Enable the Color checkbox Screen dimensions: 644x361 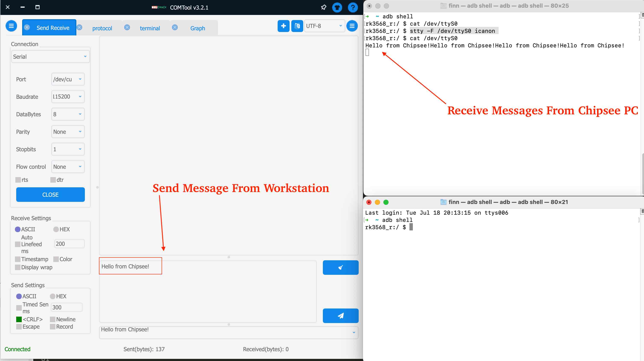56,259
